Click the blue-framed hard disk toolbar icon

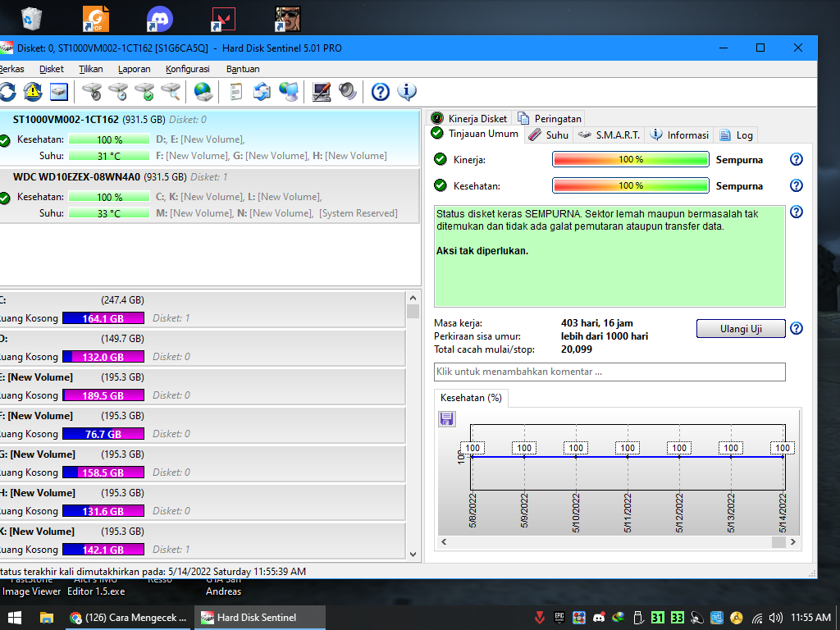(59, 92)
